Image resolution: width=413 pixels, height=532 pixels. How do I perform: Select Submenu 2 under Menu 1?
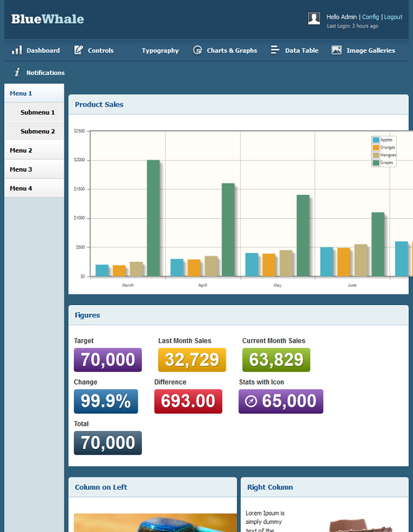click(37, 131)
